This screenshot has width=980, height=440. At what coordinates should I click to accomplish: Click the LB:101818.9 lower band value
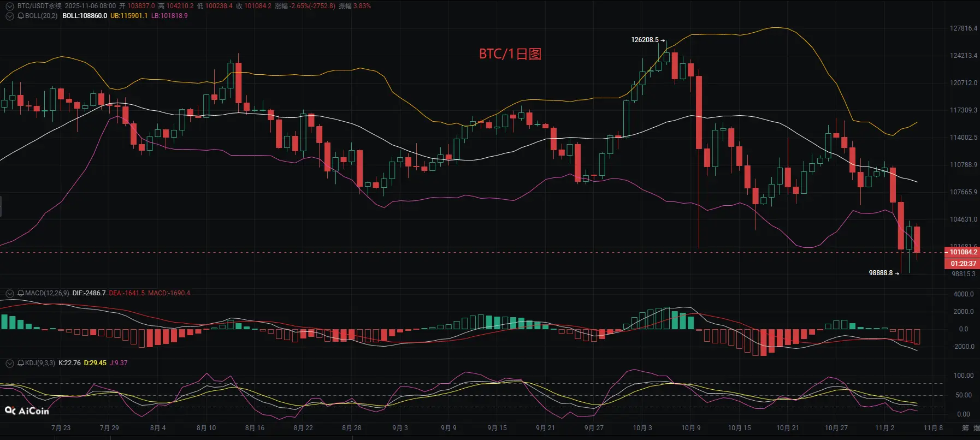tap(169, 16)
